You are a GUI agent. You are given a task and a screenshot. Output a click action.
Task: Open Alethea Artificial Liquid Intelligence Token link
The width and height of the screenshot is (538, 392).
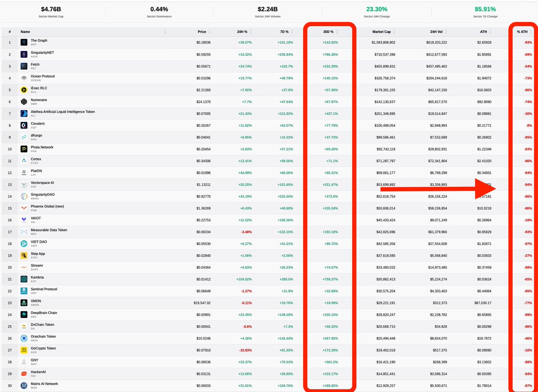(63, 112)
